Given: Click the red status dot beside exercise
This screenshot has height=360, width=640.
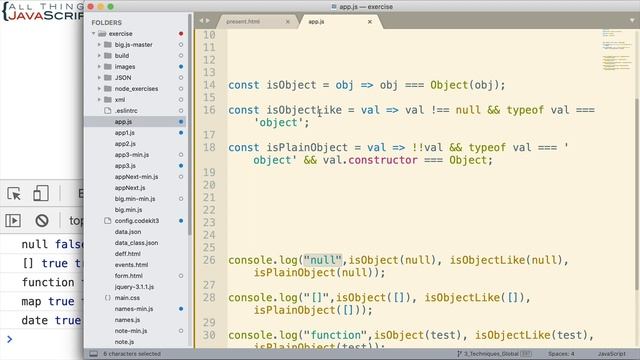Looking at the screenshot, I should coord(181,33).
